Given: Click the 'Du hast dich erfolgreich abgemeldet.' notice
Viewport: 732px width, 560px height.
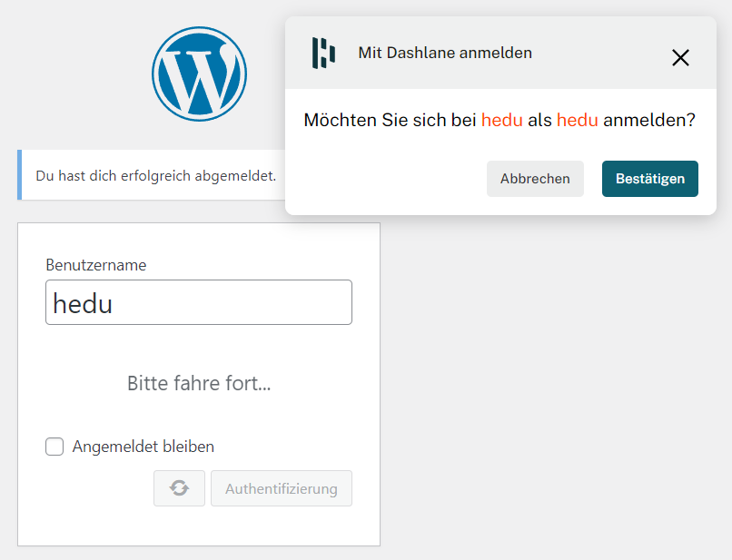Looking at the screenshot, I should pyautogui.click(x=156, y=175).
